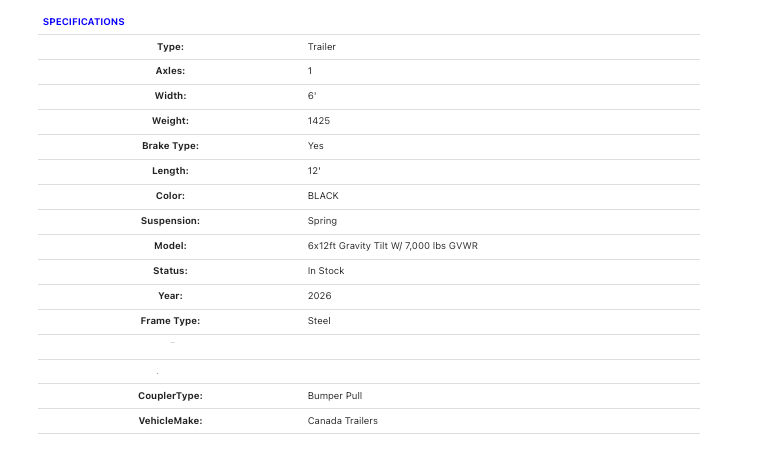Click the Width label
782x469 pixels.
click(170, 96)
